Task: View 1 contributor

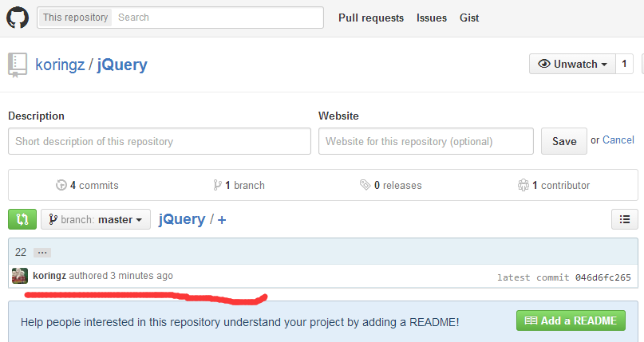Action: click(x=561, y=186)
